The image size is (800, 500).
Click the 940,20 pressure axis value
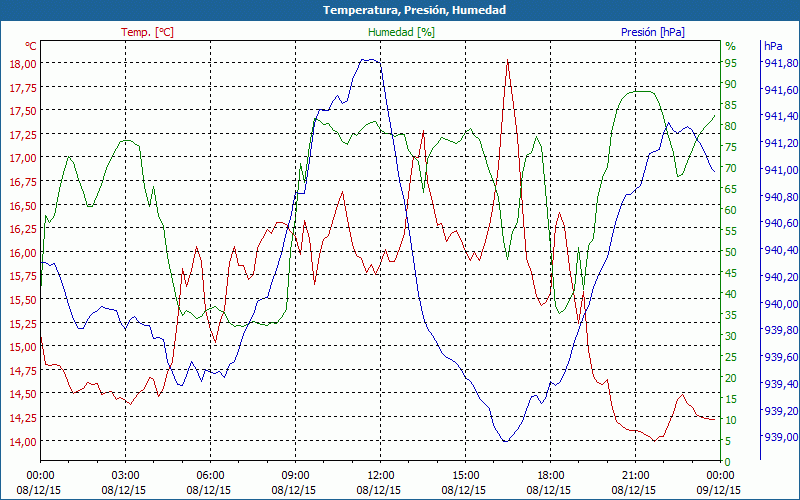pyautogui.click(x=780, y=277)
